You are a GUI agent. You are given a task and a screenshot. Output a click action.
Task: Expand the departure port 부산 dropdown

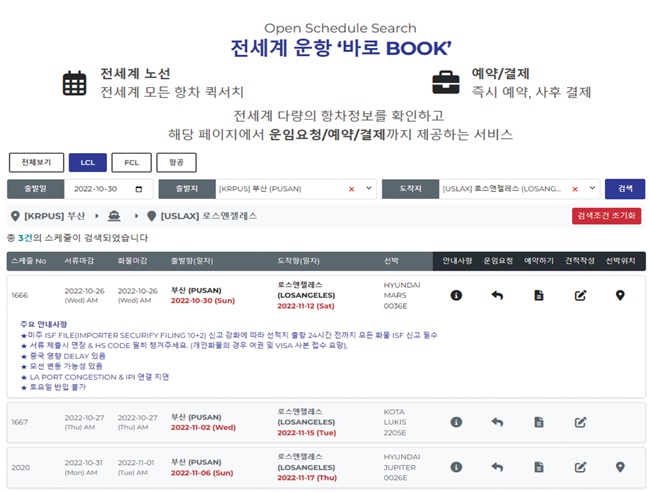tap(367, 189)
